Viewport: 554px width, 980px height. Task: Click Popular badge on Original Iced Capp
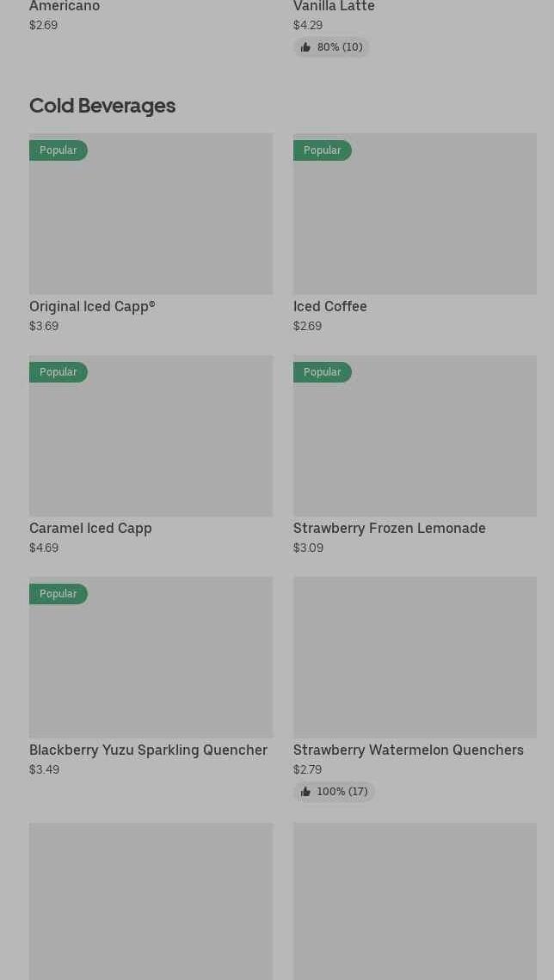click(x=58, y=150)
